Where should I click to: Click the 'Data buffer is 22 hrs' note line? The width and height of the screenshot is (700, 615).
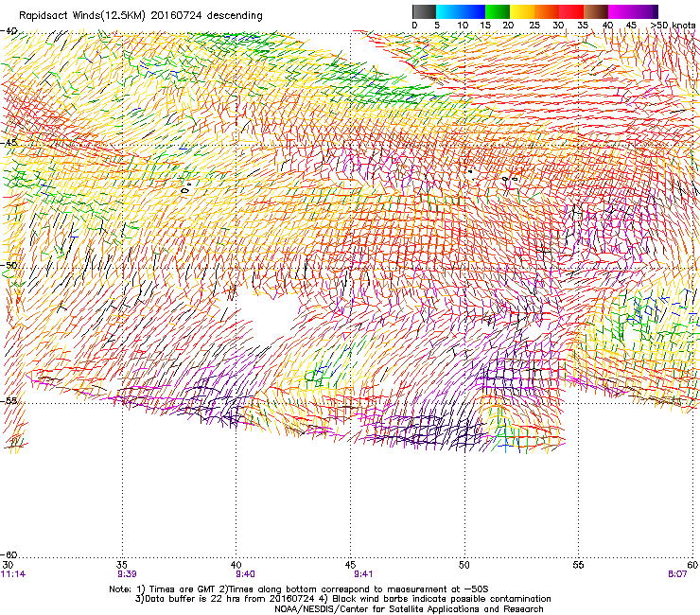tap(342, 599)
